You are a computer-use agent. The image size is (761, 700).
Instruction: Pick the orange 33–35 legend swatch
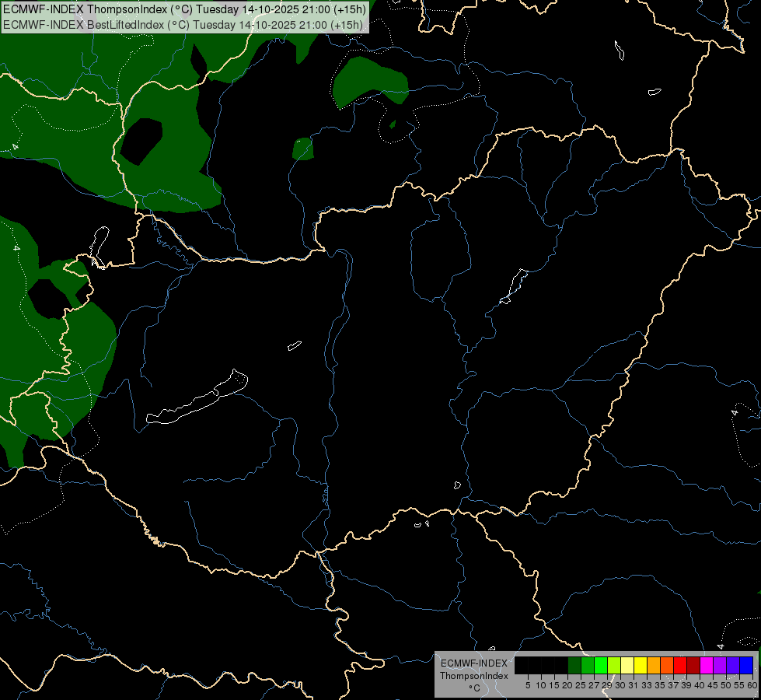pos(654,666)
